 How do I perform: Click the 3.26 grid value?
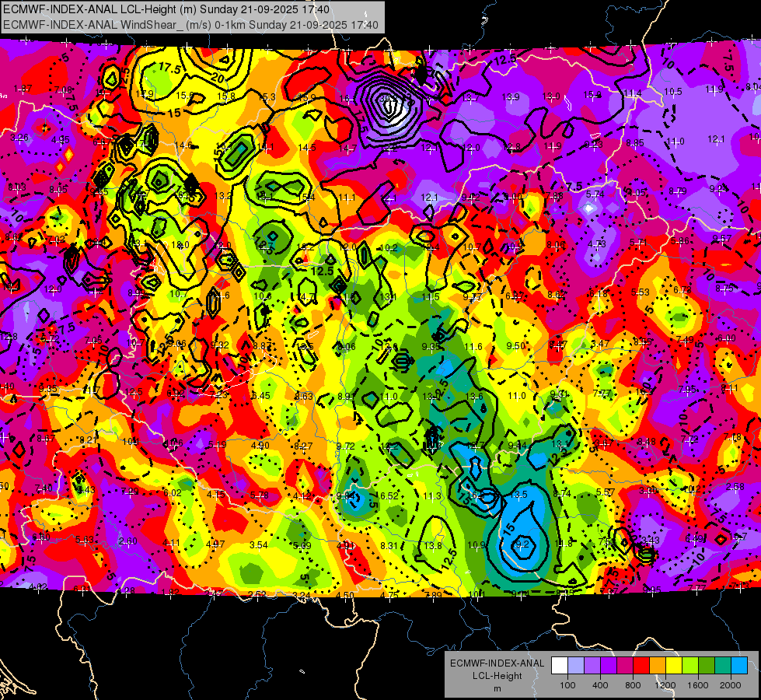pyautogui.click(x=19, y=138)
